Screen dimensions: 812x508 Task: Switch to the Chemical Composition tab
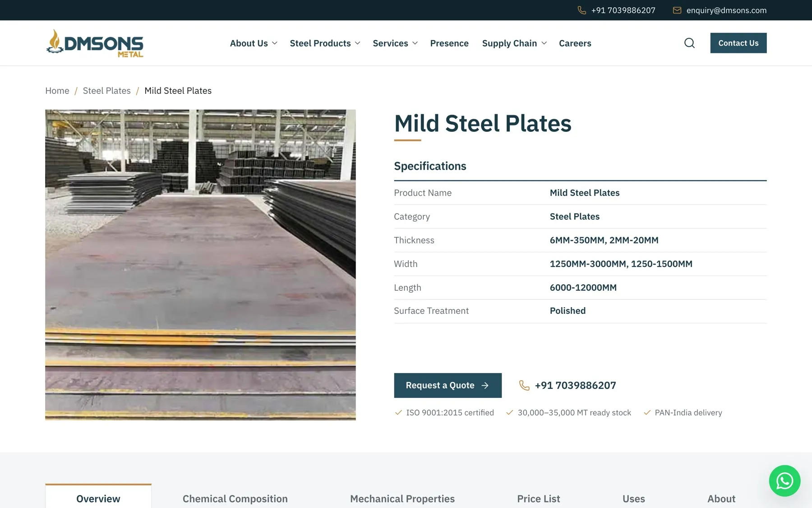[235, 499]
